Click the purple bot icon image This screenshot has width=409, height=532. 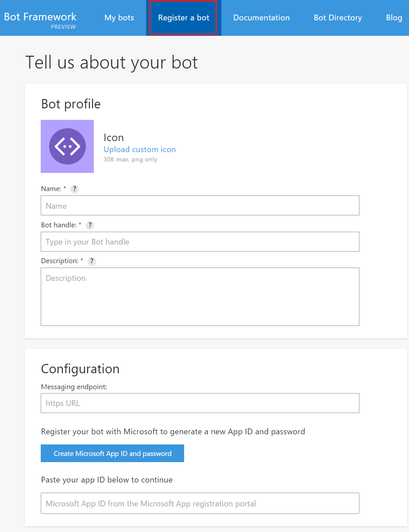click(67, 146)
